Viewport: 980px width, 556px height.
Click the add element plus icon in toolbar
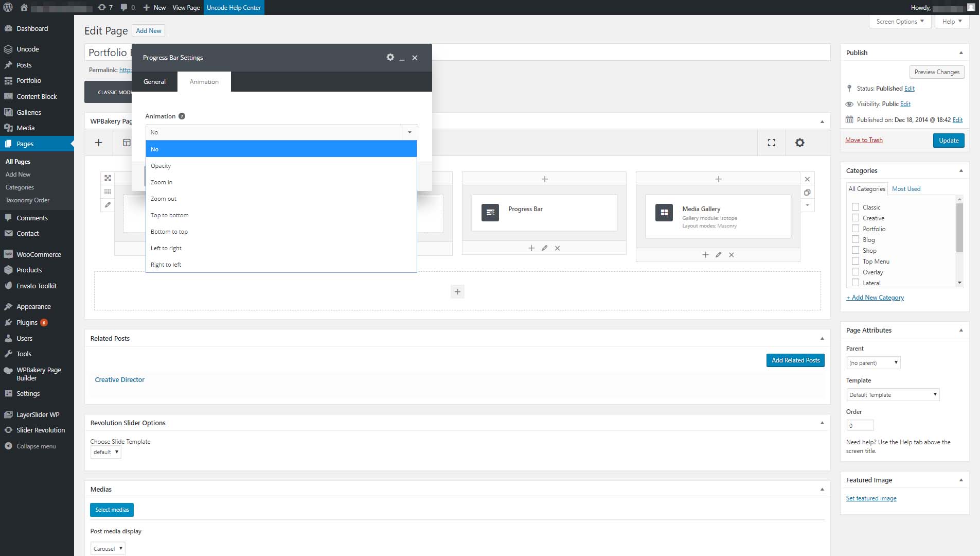[98, 143]
